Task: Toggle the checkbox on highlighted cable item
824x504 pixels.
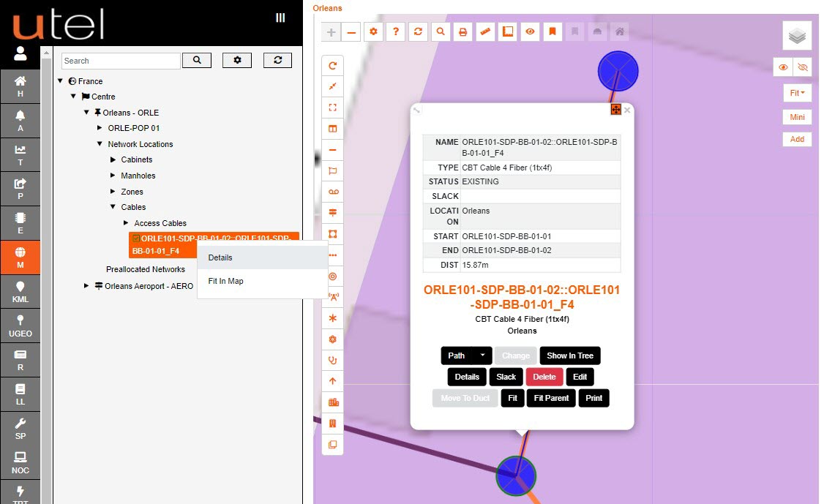Action: tap(136, 238)
